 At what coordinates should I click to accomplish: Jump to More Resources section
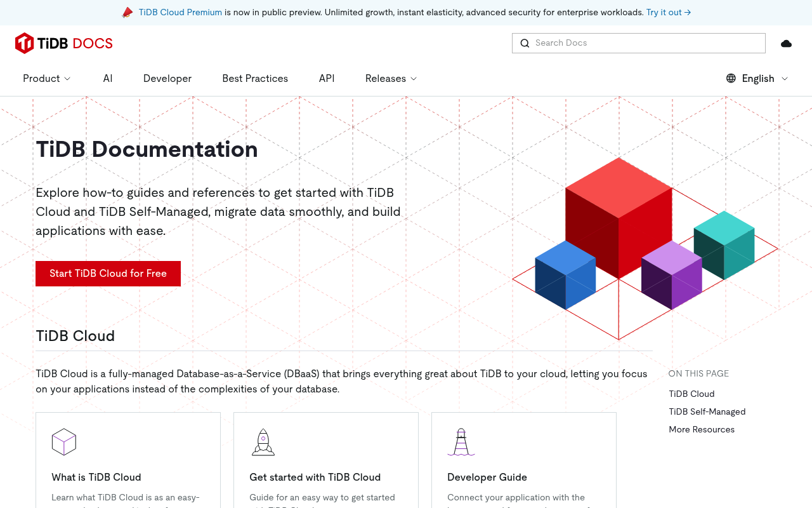pyautogui.click(x=702, y=429)
